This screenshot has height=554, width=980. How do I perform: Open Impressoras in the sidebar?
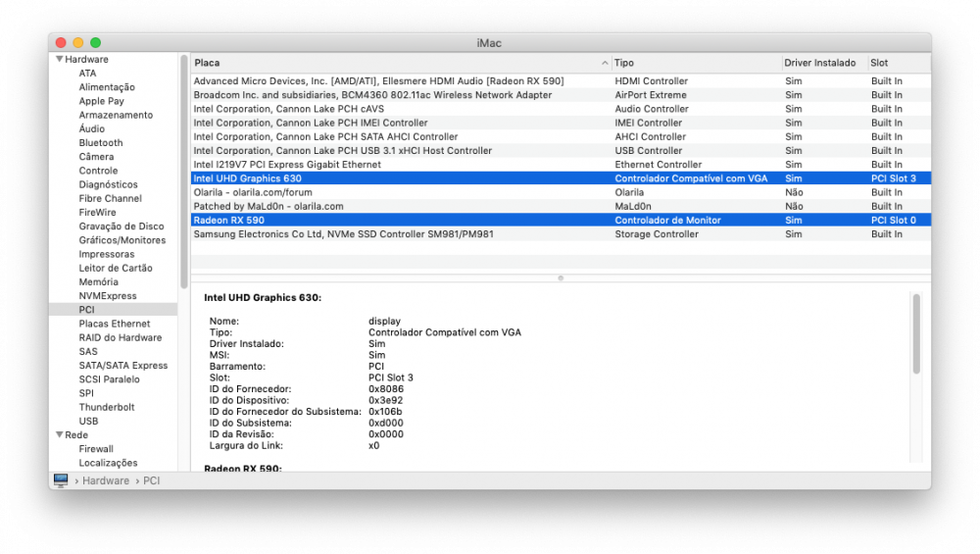point(106,254)
